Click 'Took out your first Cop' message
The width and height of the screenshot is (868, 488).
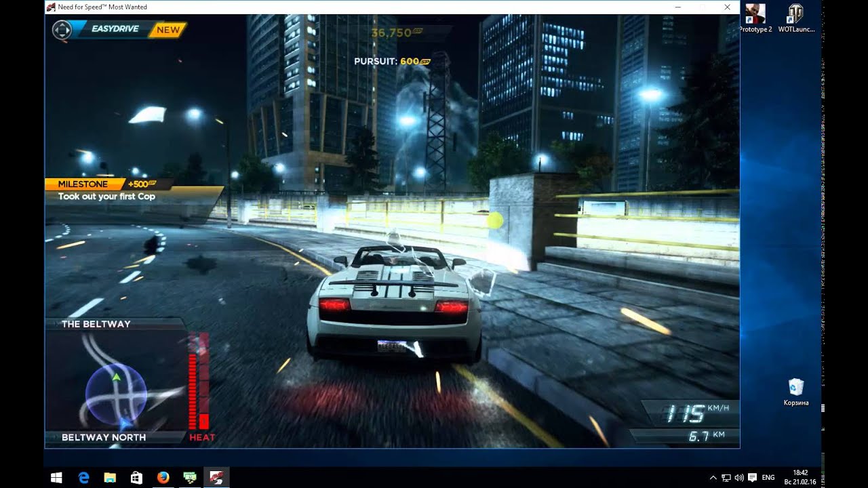click(106, 197)
